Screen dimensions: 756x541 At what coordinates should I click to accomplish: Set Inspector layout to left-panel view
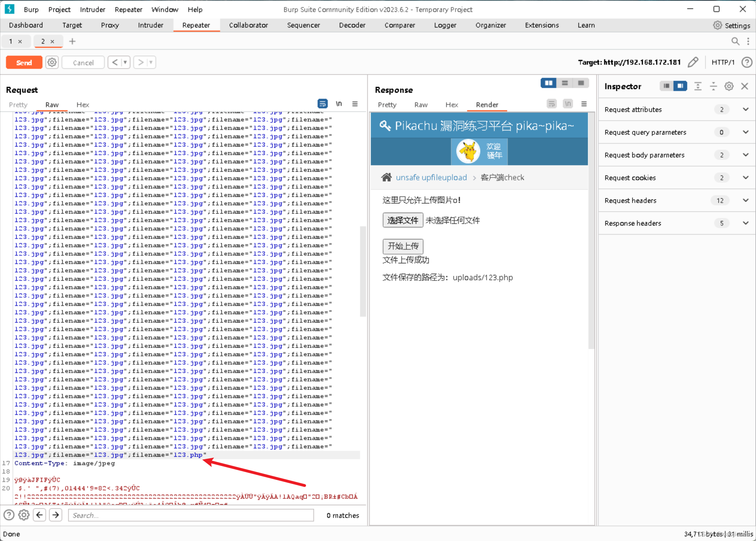(666, 86)
